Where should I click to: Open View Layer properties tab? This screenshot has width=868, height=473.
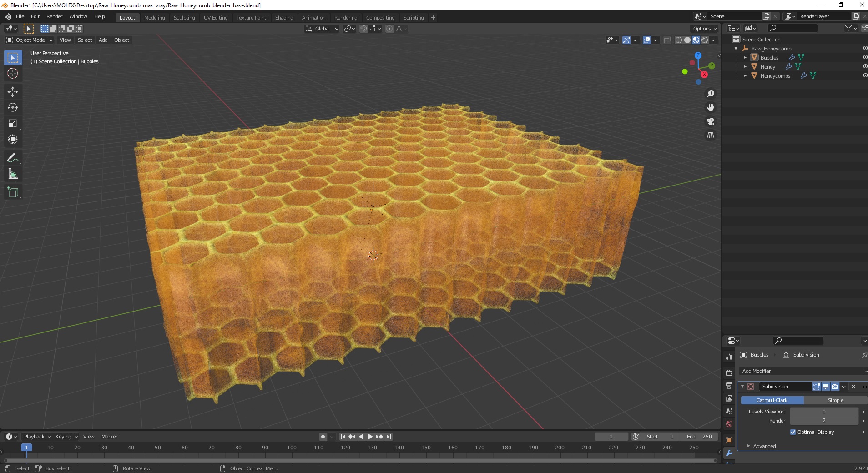pos(729,398)
